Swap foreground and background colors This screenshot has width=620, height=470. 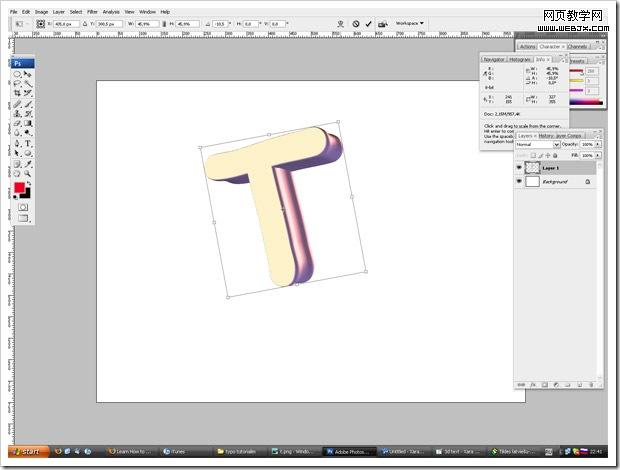point(28,184)
